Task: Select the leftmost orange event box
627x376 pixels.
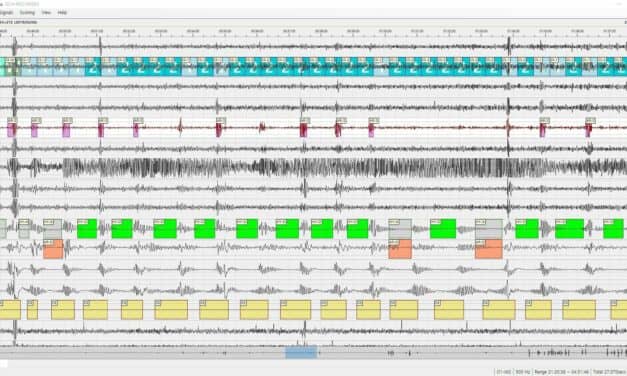Action: [x=53, y=249]
